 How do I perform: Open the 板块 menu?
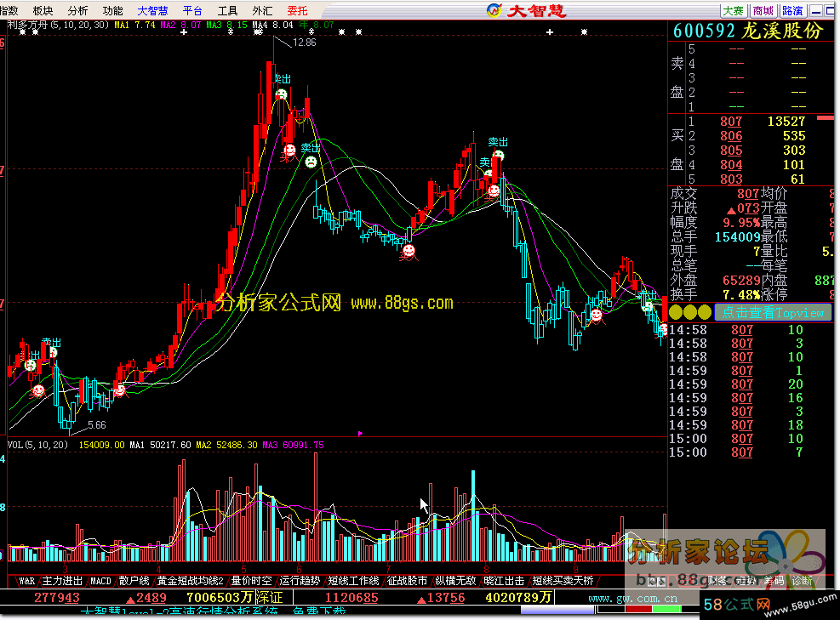point(43,11)
